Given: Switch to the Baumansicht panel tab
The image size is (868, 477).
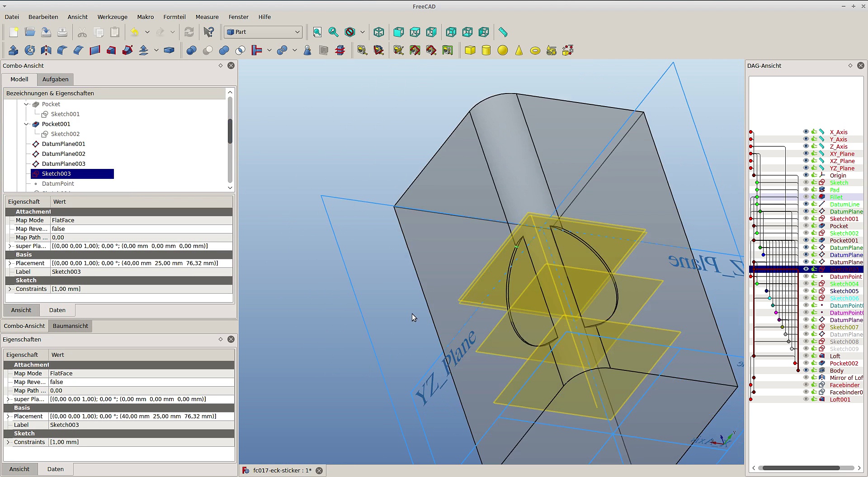Looking at the screenshot, I should (70, 326).
